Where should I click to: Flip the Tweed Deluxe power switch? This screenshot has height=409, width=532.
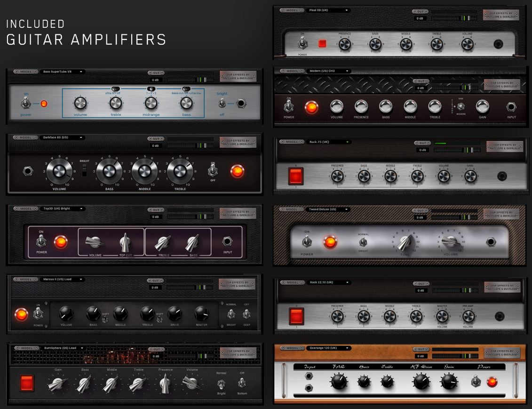[307, 241]
